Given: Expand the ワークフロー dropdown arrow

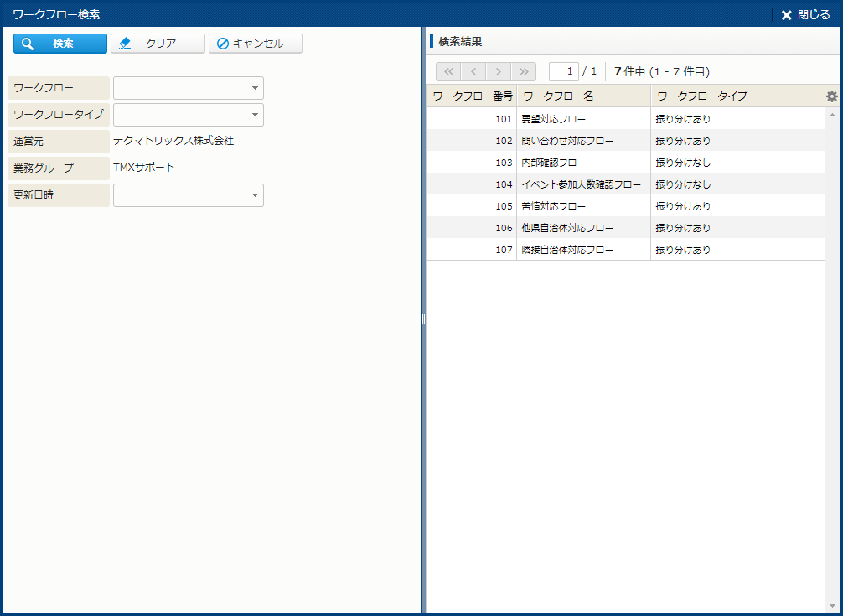Looking at the screenshot, I should 255,88.
